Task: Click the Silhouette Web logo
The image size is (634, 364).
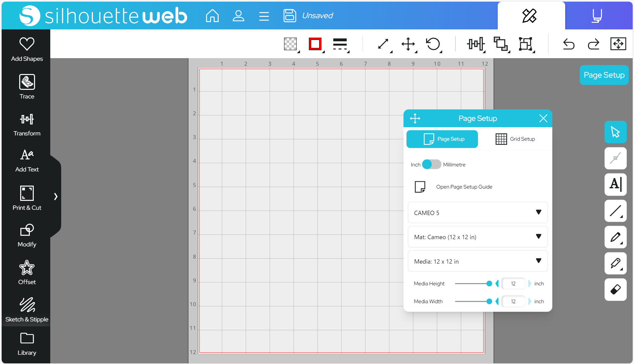Action: pyautogui.click(x=103, y=16)
